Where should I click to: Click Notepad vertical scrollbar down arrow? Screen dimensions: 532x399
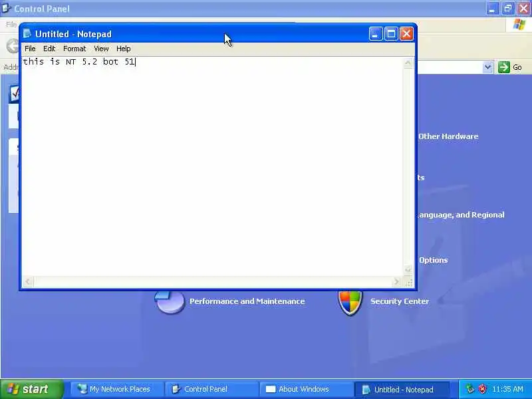tap(408, 270)
